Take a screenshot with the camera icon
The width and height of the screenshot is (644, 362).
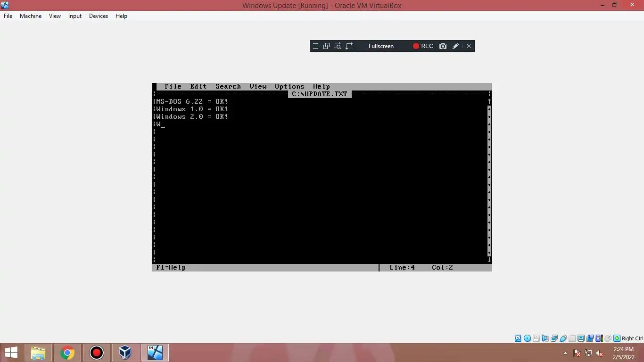coord(443,46)
